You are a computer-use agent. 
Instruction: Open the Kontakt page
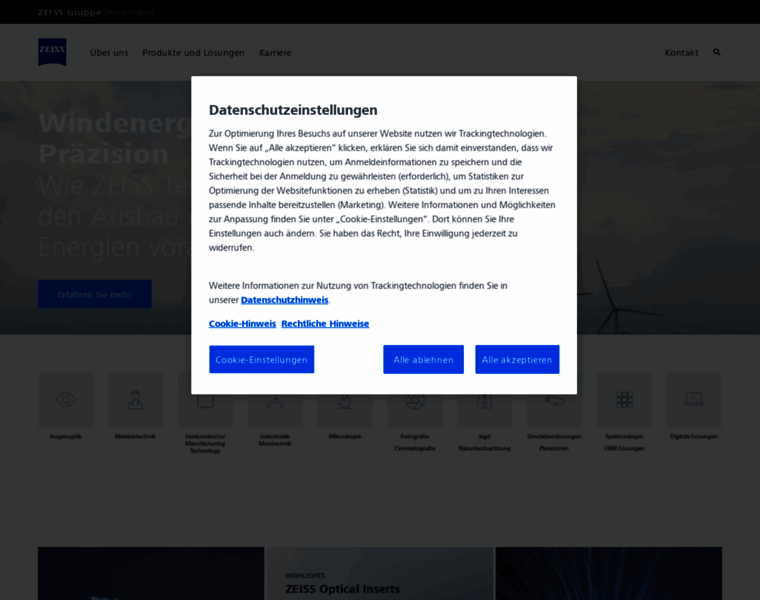coord(681,53)
